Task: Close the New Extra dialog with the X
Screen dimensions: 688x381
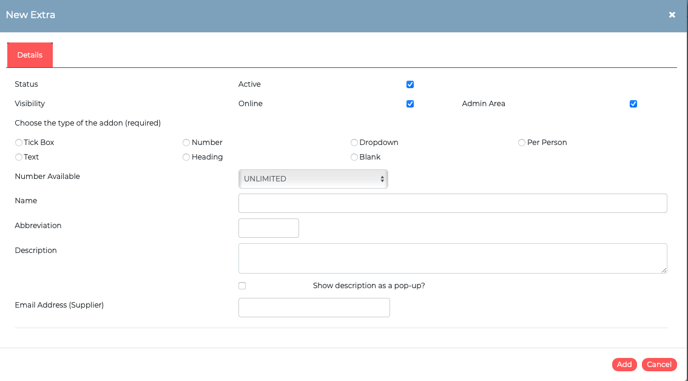Action: tap(672, 15)
